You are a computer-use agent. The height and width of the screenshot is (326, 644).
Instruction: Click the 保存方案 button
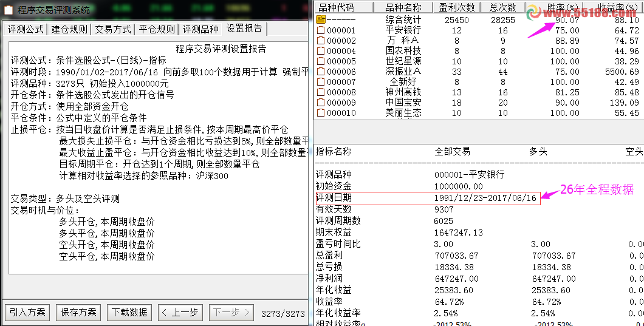pyautogui.click(x=78, y=313)
